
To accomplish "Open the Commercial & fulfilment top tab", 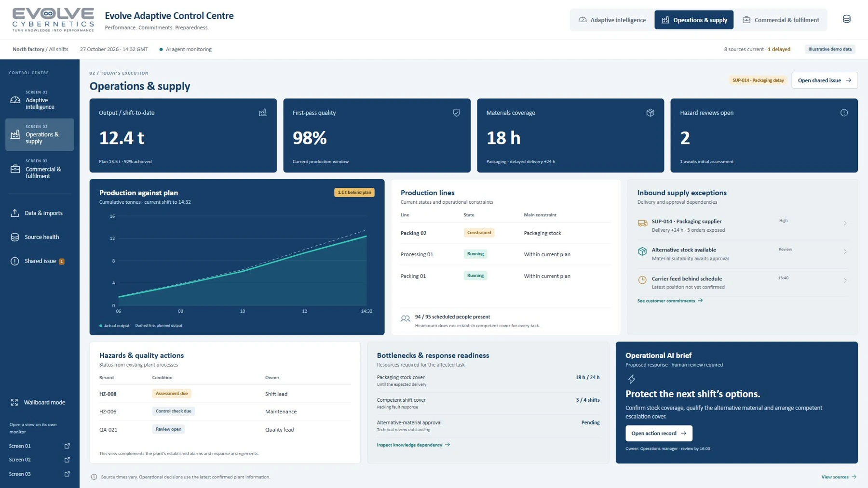I will click(x=780, y=20).
